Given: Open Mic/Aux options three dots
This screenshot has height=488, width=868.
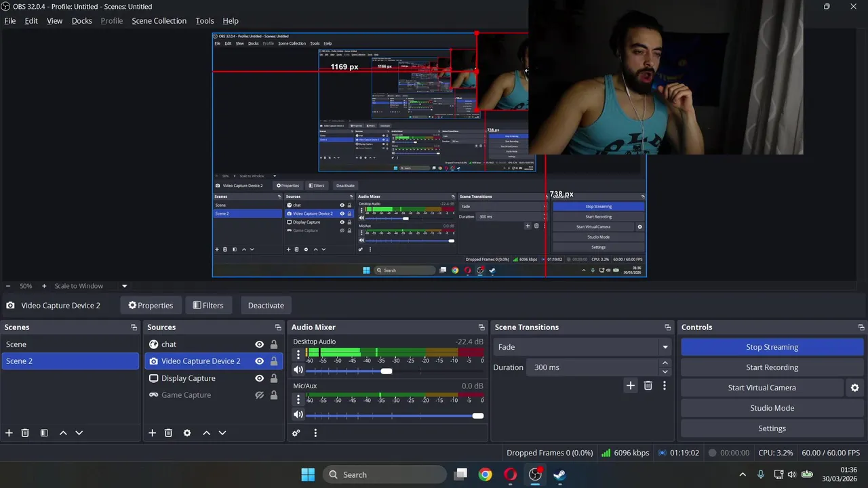Looking at the screenshot, I should coord(298,399).
